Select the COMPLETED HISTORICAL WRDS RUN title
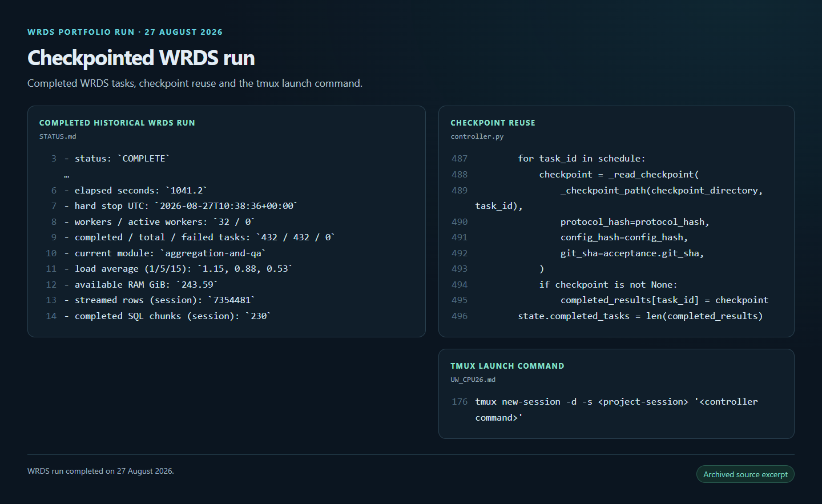Image resolution: width=822 pixels, height=504 pixels. pyautogui.click(x=117, y=123)
